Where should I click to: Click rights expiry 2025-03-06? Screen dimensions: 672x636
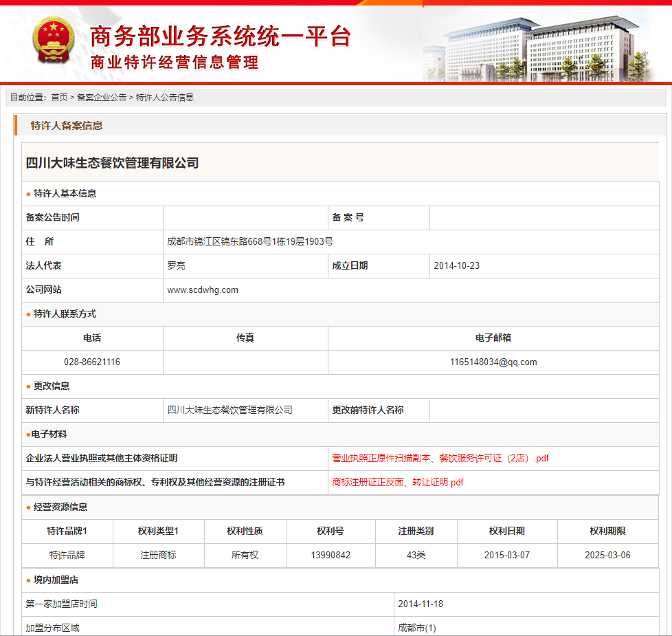pos(607,555)
